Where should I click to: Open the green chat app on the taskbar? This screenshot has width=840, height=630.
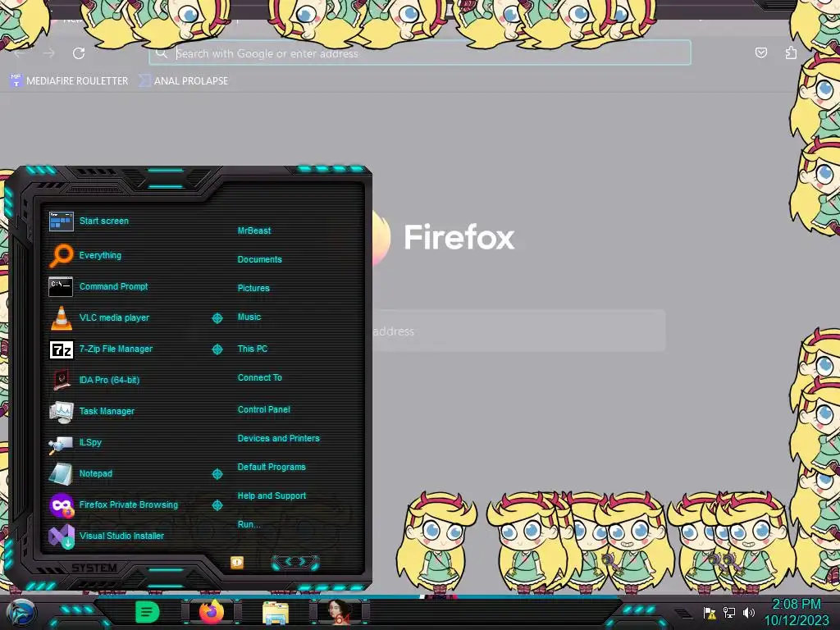click(x=148, y=612)
